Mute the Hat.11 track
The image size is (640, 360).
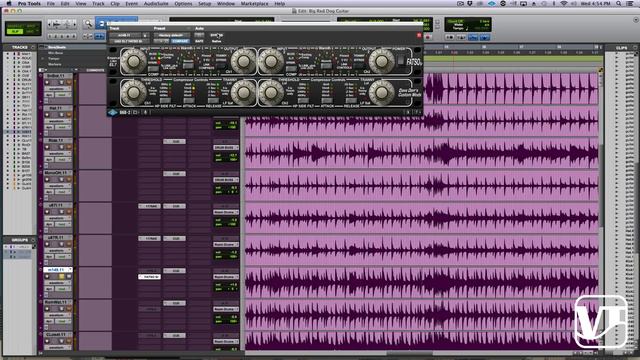pos(69,115)
